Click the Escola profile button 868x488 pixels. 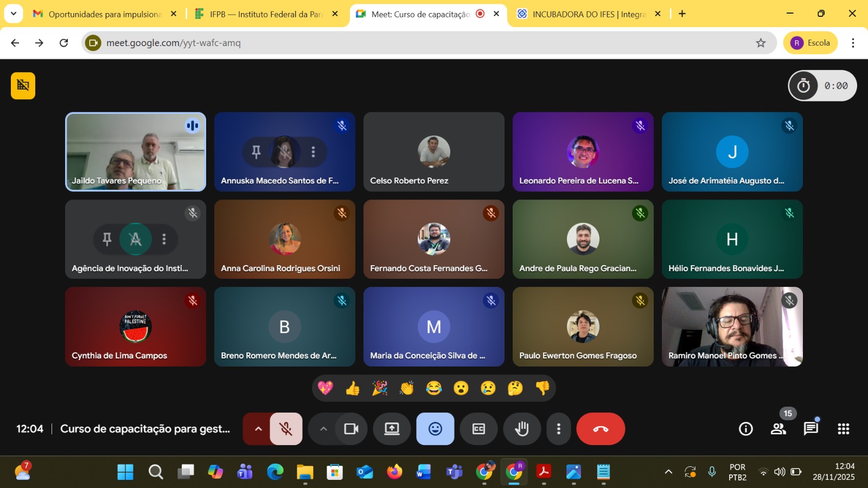[810, 43]
